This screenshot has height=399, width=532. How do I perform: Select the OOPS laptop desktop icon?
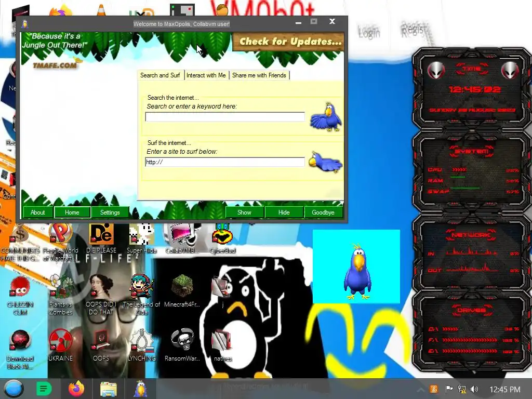point(101,345)
